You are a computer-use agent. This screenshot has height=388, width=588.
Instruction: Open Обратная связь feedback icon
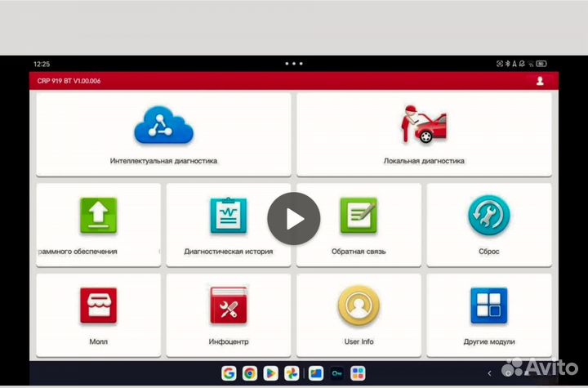tap(359, 216)
